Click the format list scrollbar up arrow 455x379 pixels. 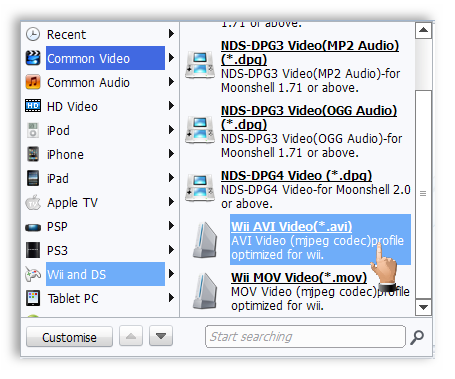[x=423, y=30]
